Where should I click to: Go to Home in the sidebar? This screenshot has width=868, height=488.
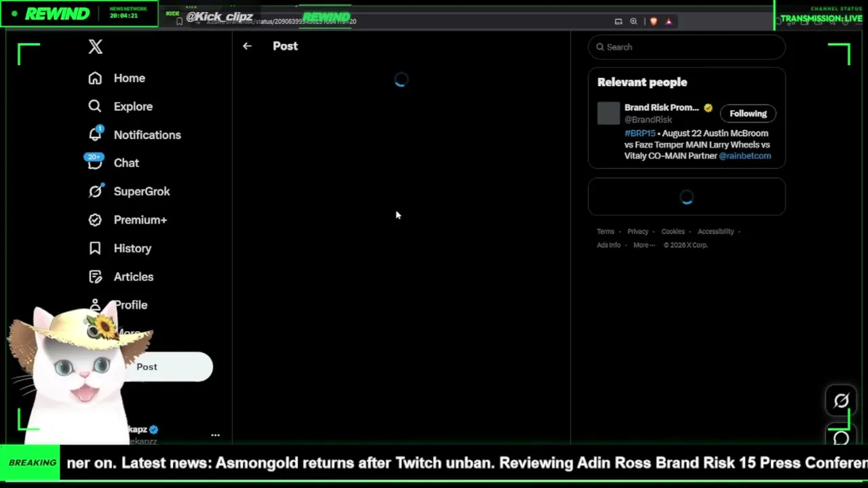tap(130, 78)
